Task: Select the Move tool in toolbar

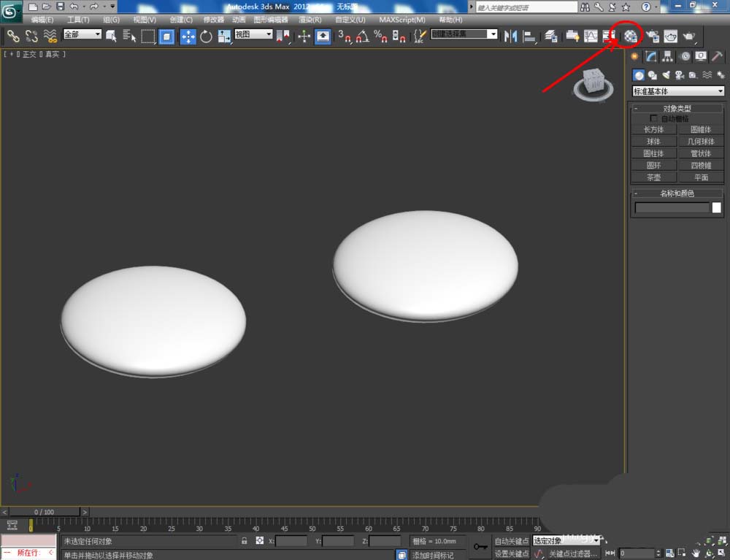Action: pos(188,36)
